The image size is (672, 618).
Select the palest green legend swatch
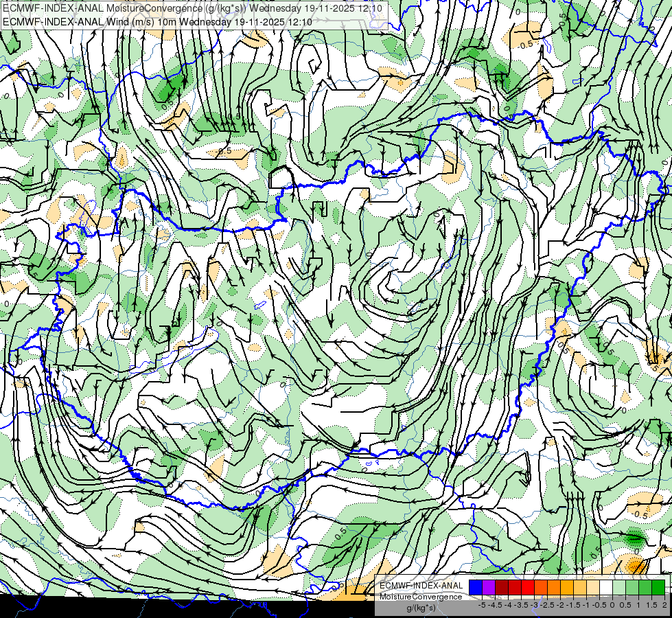click(619, 587)
